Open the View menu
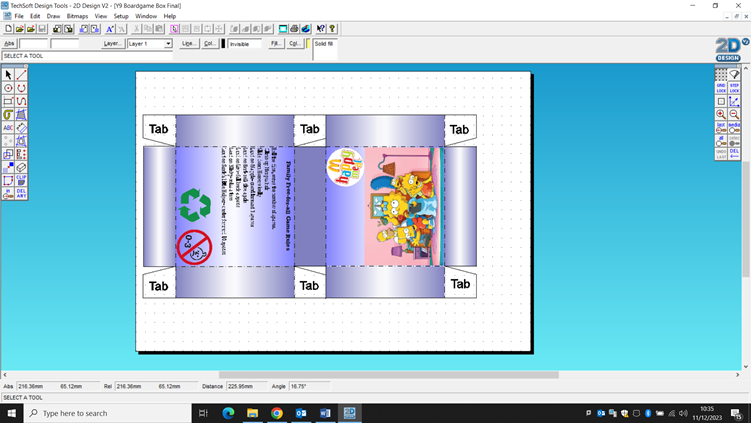751x423 pixels. coord(101,16)
